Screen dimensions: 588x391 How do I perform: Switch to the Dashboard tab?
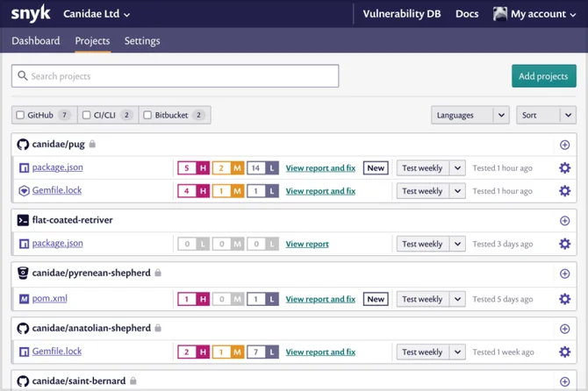(36, 41)
